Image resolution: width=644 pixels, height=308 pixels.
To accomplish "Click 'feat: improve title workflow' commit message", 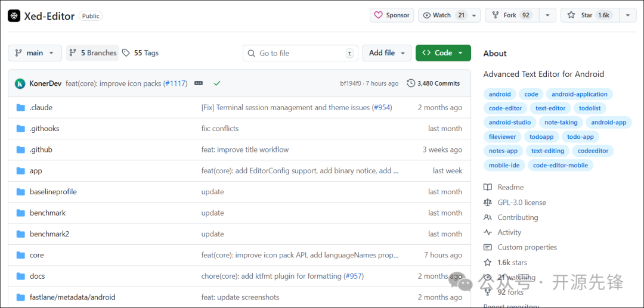I will coord(245,150).
